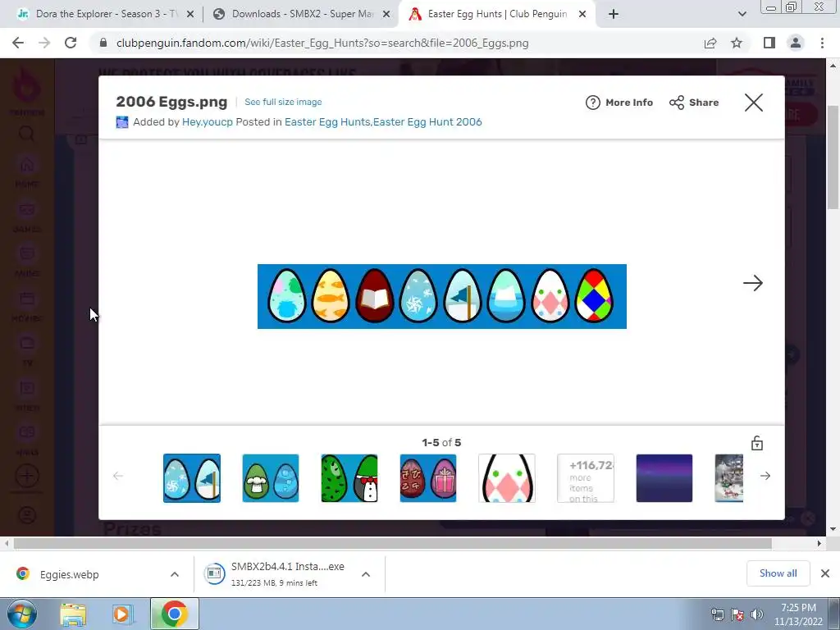Show all downloads
The height and width of the screenshot is (630, 840).
(x=778, y=573)
